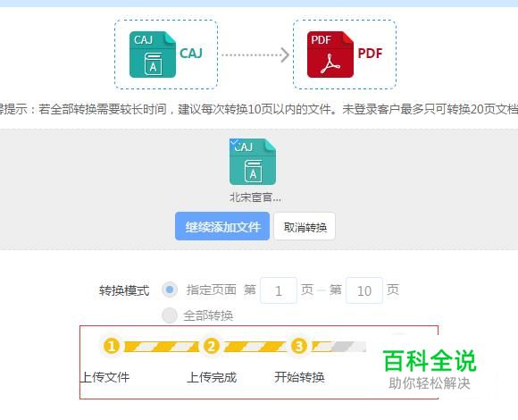Screen dimensions: 518x420
Task: Click the progress bar after step 3
Action: click(x=339, y=347)
